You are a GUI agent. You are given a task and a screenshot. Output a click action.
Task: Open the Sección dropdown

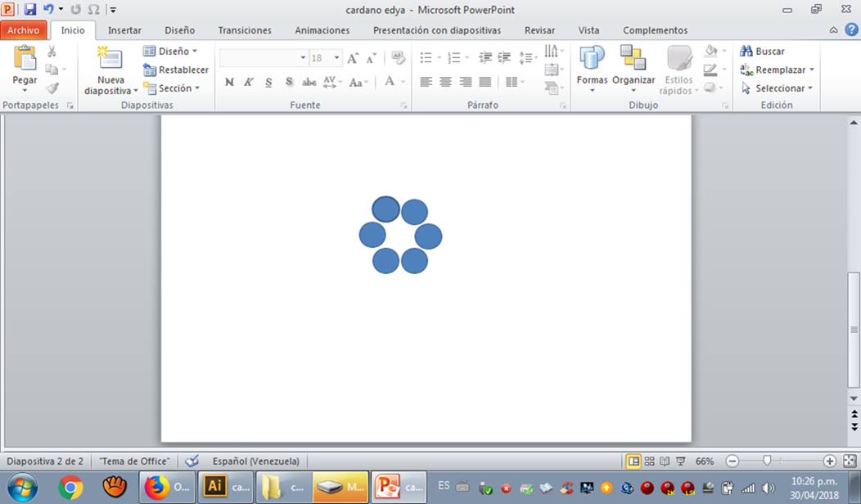[171, 88]
